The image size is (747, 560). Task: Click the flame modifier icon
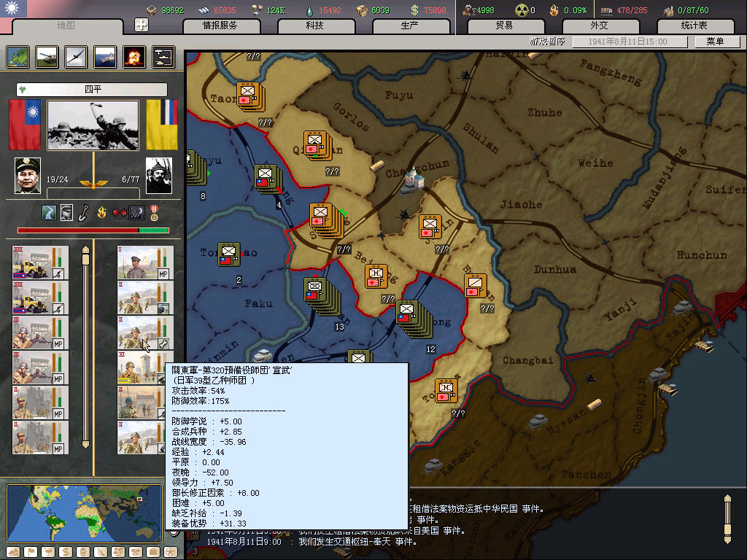(101, 212)
